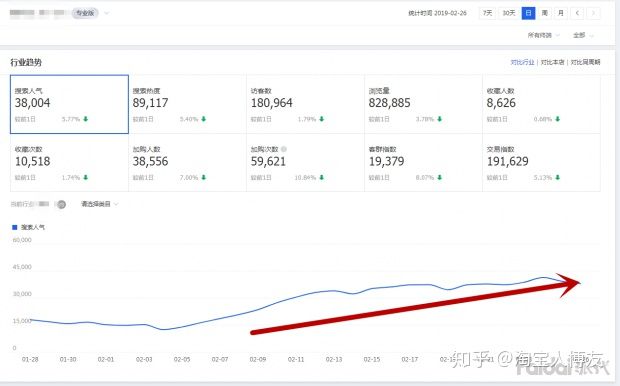Select the 客群指数 19,379 metric card
Image resolution: width=620 pixels, height=386 pixels.
[423, 163]
